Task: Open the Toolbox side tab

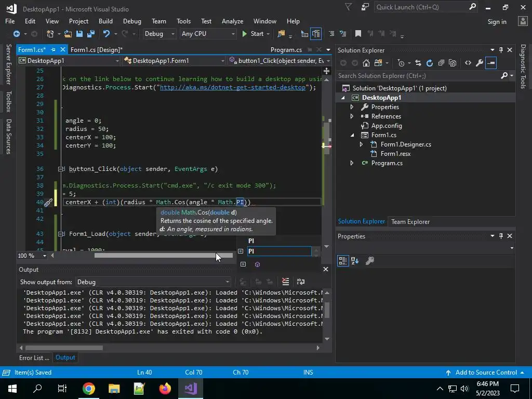Action: coord(8,101)
